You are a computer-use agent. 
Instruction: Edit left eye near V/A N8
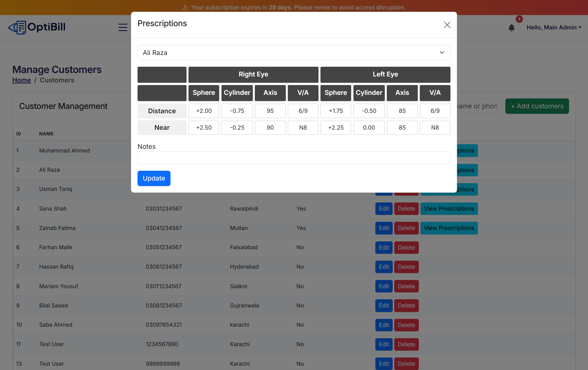click(x=435, y=128)
